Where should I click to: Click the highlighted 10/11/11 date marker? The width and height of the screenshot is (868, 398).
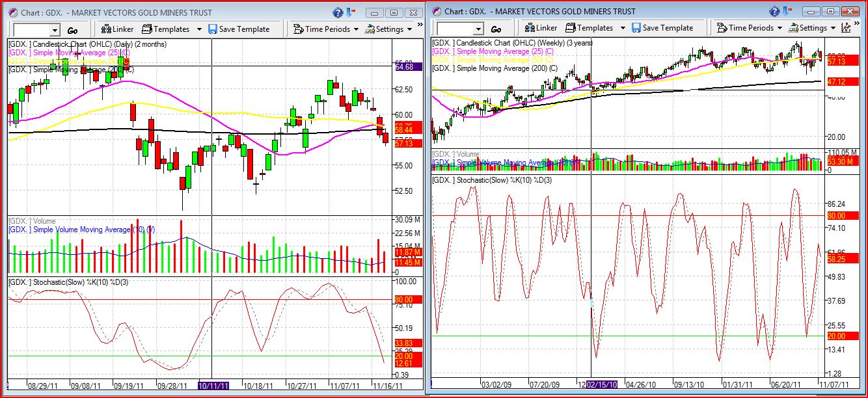tap(213, 385)
